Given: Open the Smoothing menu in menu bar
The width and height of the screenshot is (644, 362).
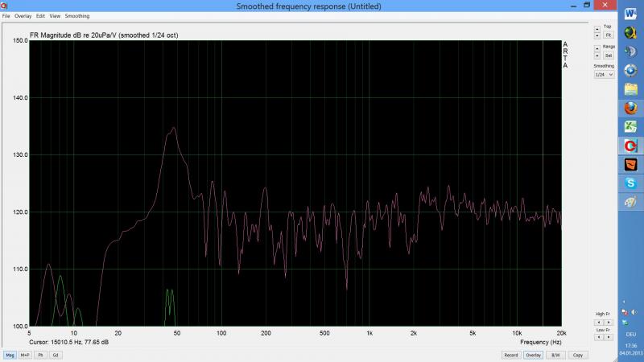Looking at the screenshot, I should 77,16.
